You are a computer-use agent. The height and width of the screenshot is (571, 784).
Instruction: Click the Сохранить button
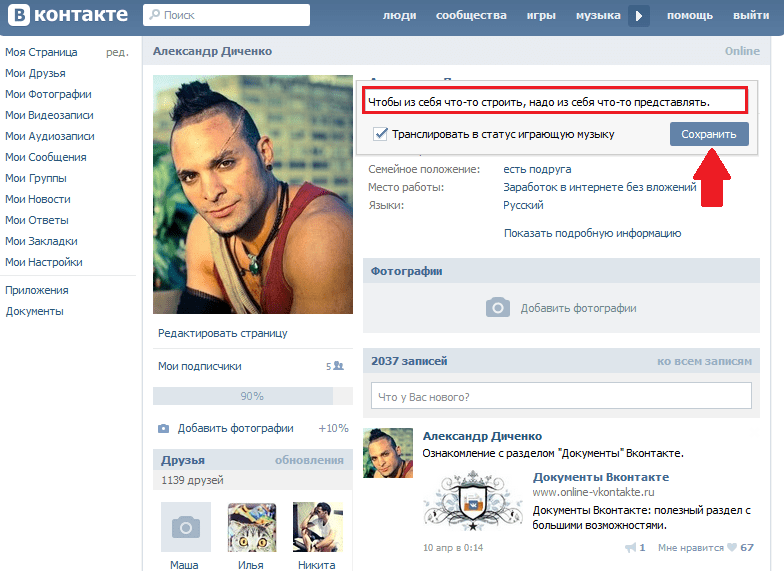click(x=709, y=134)
